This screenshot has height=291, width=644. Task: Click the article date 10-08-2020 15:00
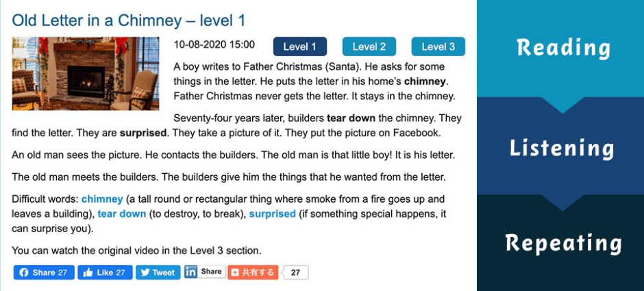click(214, 45)
